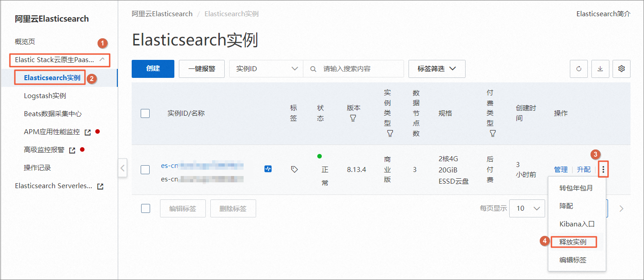Open Logstash实例 in the sidebar
The image size is (644, 280).
(x=45, y=96)
